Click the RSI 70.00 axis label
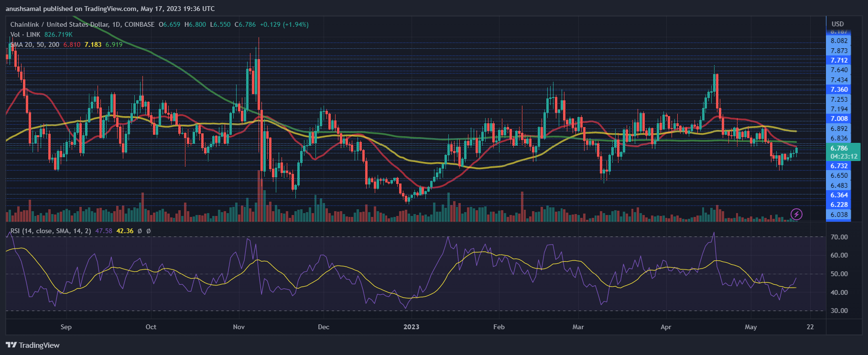The width and height of the screenshot is (868, 355). click(x=839, y=237)
